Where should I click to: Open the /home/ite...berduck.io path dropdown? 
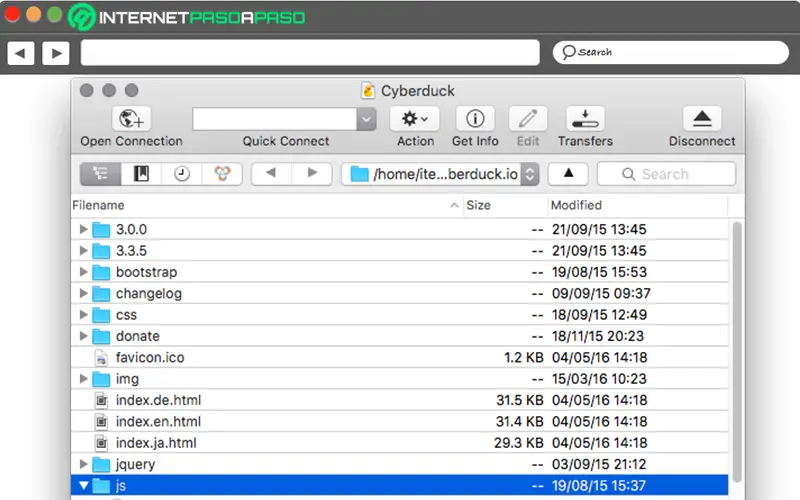click(x=440, y=174)
